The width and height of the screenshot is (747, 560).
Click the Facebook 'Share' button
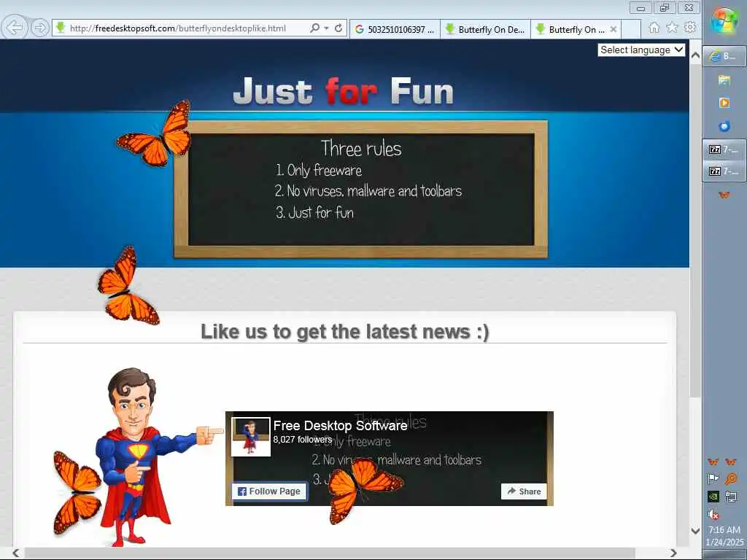524,491
